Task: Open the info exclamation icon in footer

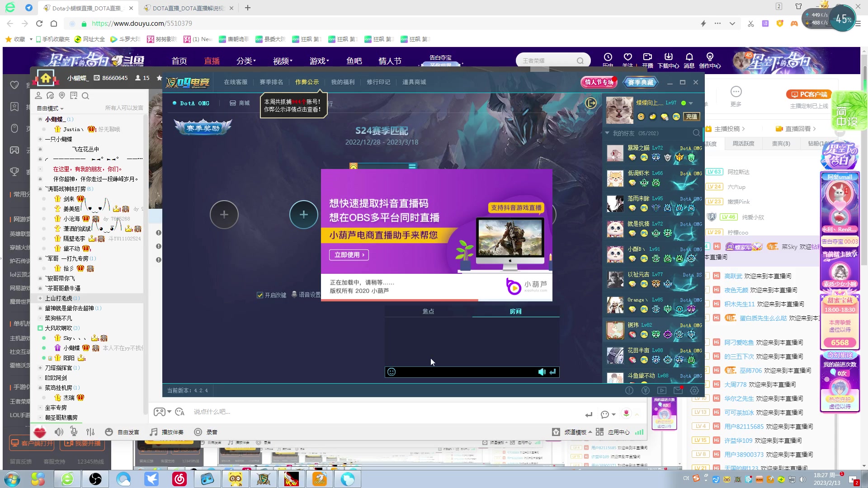Action: click(x=629, y=390)
